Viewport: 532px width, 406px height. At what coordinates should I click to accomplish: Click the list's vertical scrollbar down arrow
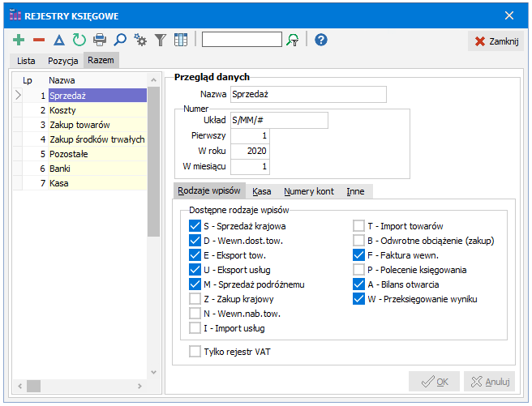[x=154, y=372]
